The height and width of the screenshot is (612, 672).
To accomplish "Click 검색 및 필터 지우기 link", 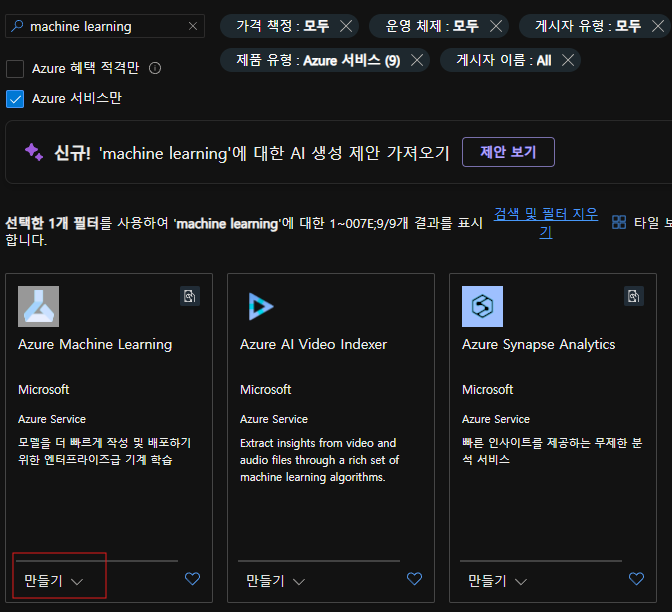I will coord(546,223).
